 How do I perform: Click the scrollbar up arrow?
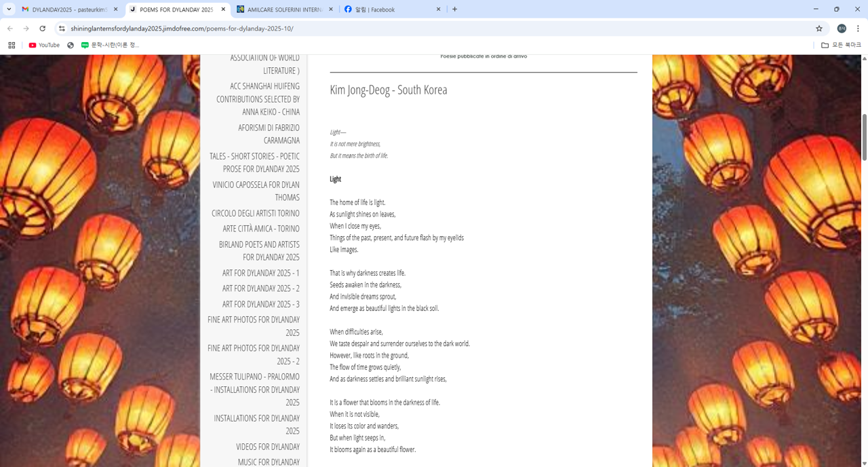[x=864, y=58]
